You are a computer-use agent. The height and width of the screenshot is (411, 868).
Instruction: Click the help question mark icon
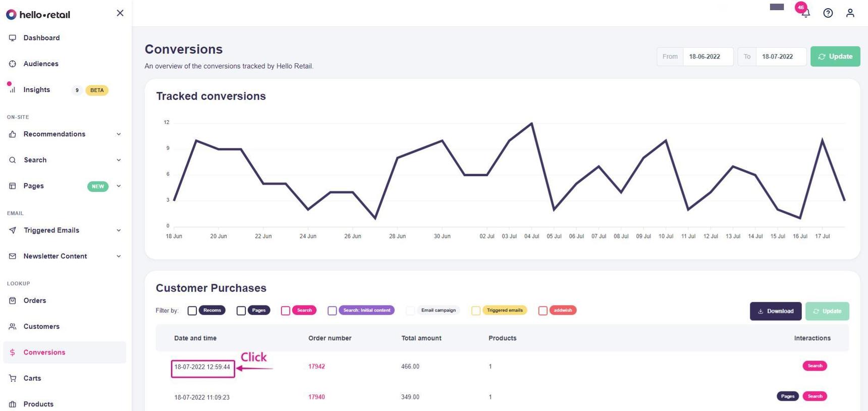pyautogui.click(x=828, y=13)
